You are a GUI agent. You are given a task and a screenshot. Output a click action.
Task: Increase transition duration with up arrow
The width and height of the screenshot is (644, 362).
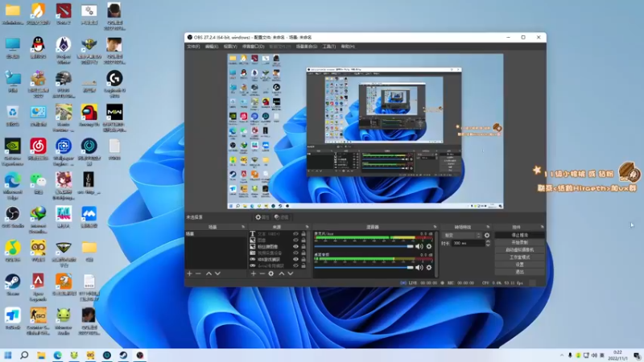tap(488, 241)
